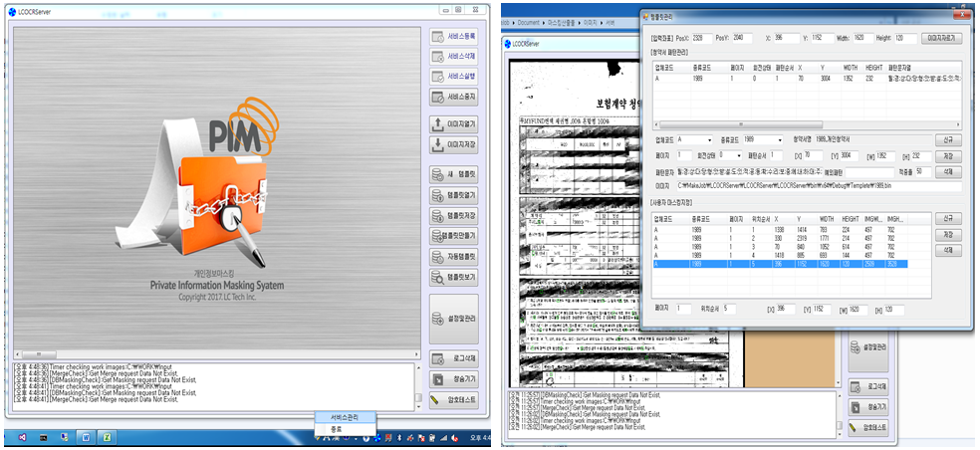Click vertical scrollbar of left log panel

pos(417,387)
